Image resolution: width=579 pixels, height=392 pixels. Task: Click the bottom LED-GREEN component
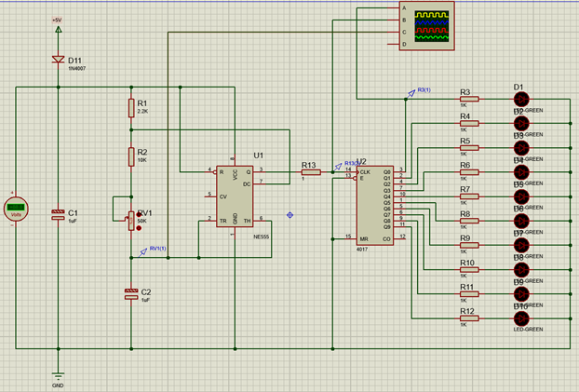[520, 318]
